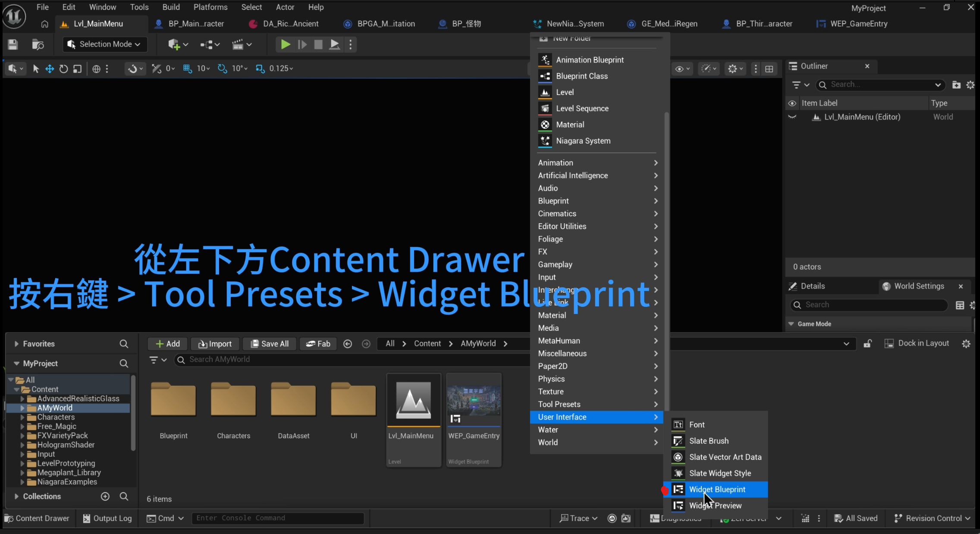The height and width of the screenshot is (534, 980).
Task: Collapse the MyProject section
Action: click(16, 363)
